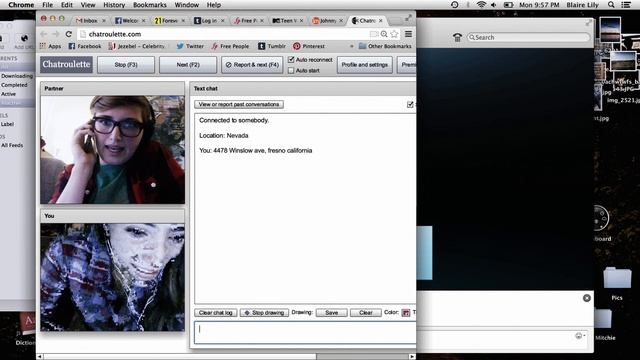Viewport: 640px width, 360px height.
Task: Open the File menu
Action: (x=47, y=5)
